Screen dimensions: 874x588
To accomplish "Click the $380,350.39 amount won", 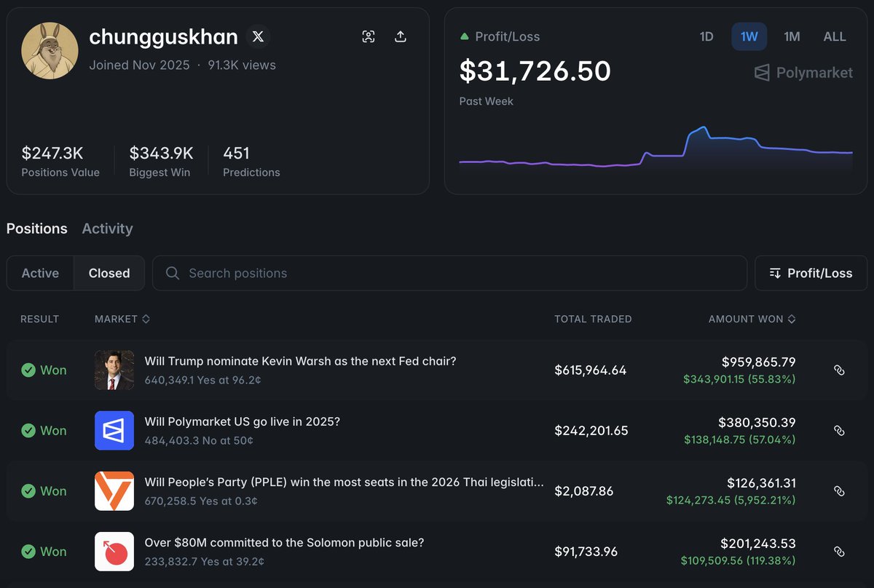I will tap(757, 422).
